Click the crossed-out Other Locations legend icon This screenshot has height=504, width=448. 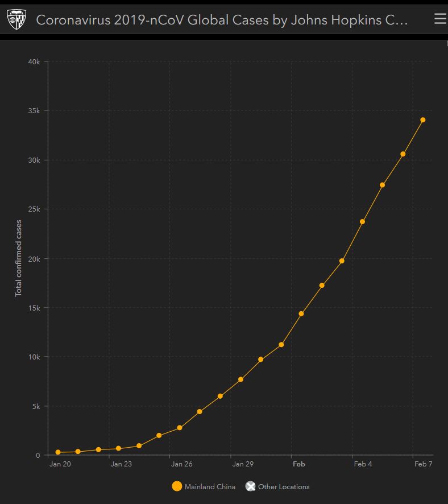tap(250, 486)
